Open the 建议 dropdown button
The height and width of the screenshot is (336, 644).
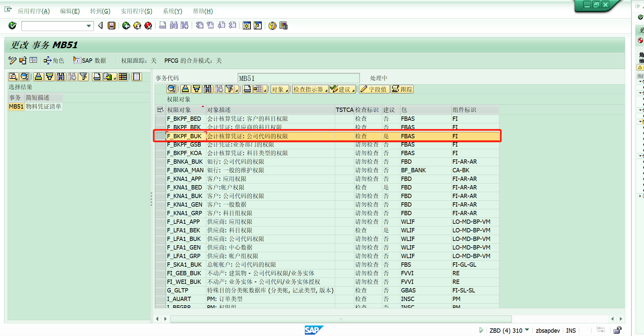click(343, 89)
